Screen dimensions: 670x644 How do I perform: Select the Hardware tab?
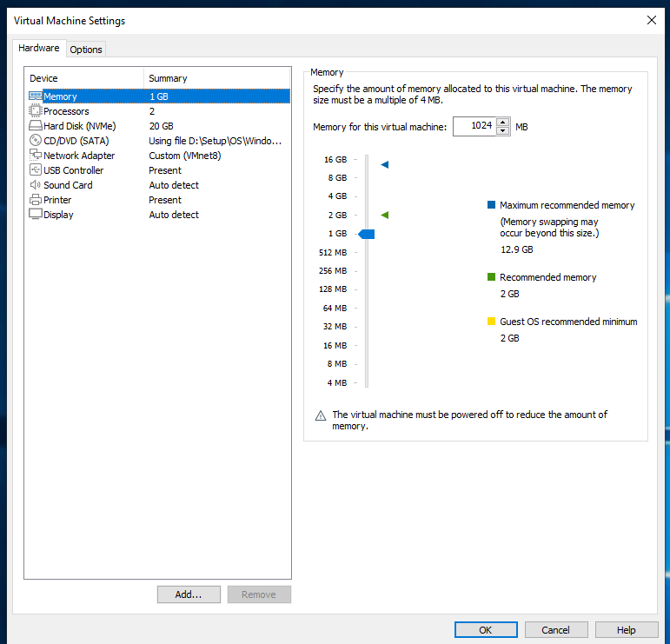[39, 48]
